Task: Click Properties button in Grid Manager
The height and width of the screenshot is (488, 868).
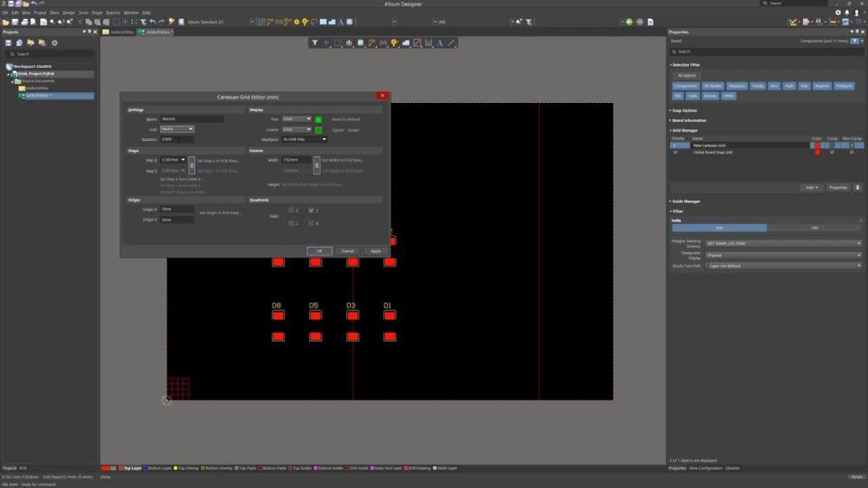Action: point(838,188)
